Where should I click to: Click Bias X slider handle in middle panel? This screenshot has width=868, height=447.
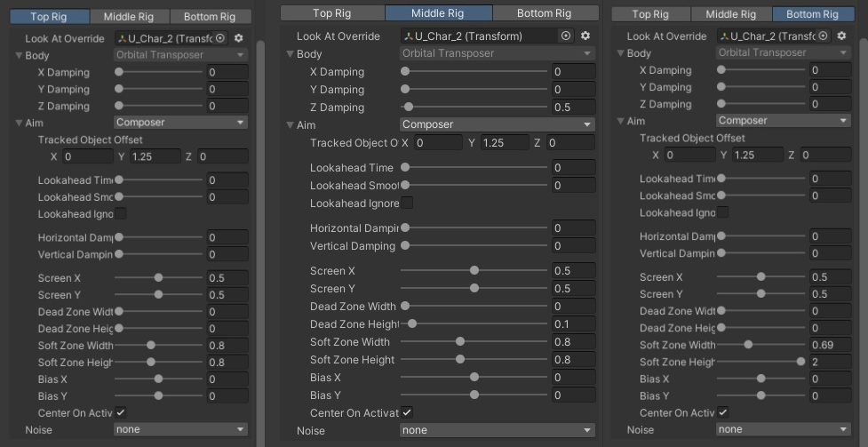pos(474,377)
